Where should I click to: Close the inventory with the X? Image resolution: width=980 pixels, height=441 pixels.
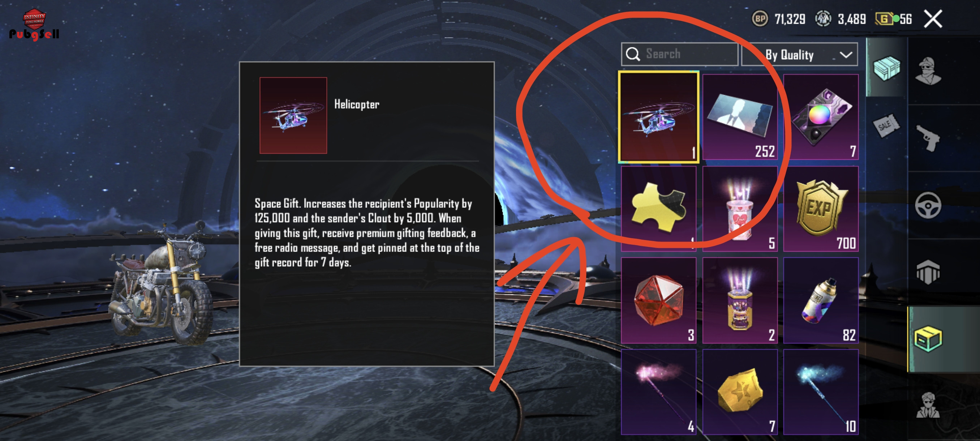point(933,19)
